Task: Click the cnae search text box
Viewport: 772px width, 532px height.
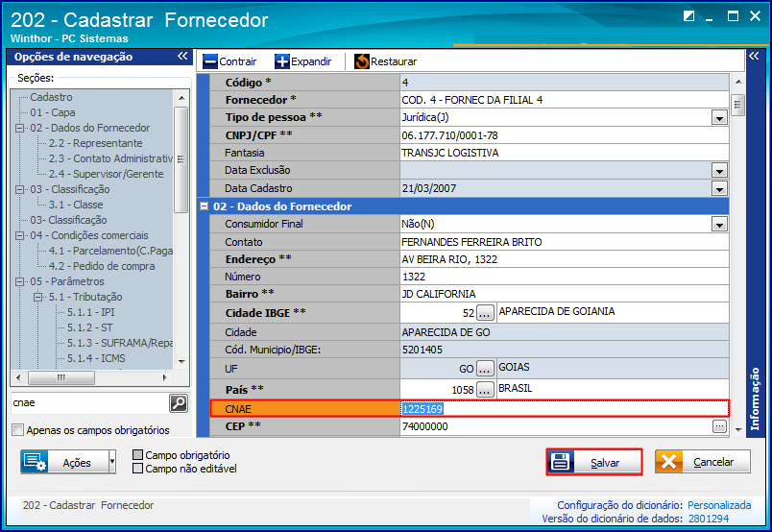Action: [89, 403]
